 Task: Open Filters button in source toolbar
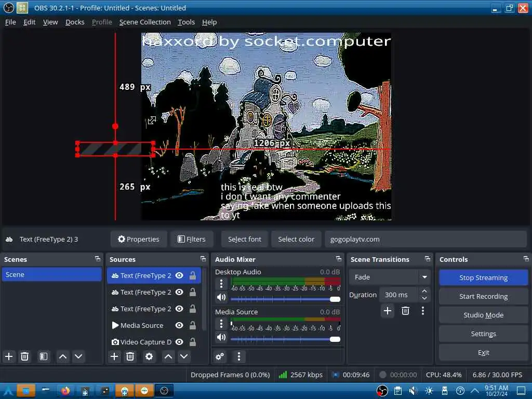(192, 239)
